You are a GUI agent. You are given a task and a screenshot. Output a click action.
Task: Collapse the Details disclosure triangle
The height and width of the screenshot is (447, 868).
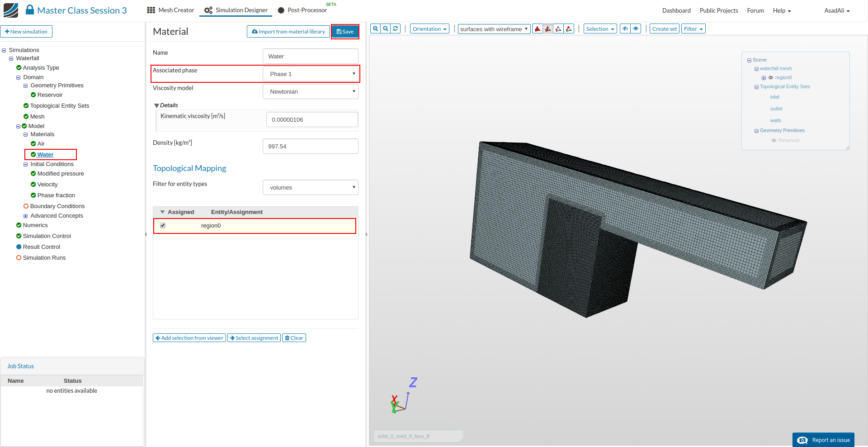(156, 105)
